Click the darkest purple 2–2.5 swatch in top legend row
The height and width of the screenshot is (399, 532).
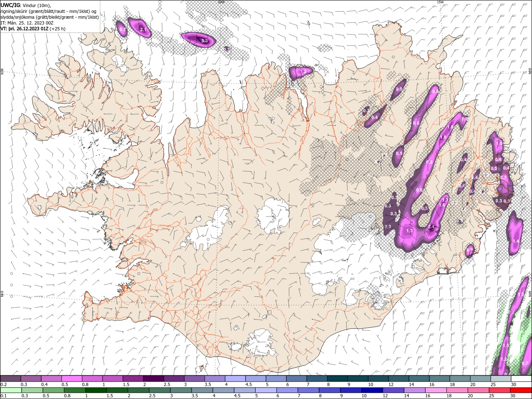(153, 379)
